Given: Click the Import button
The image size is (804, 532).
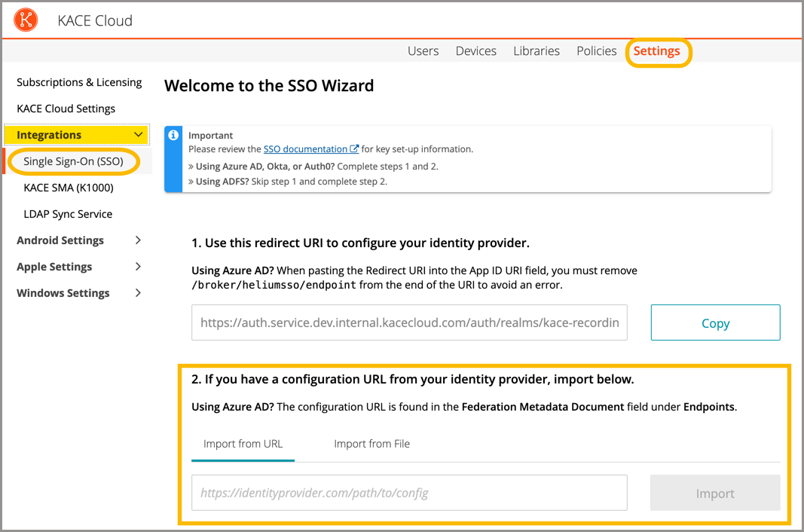Looking at the screenshot, I should [714, 494].
